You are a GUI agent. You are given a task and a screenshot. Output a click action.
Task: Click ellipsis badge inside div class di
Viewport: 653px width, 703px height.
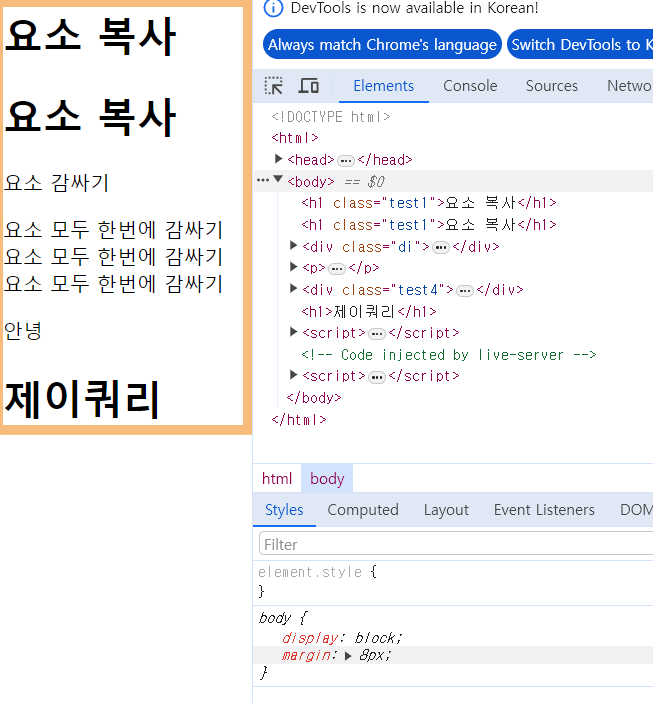(x=441, y=247)
